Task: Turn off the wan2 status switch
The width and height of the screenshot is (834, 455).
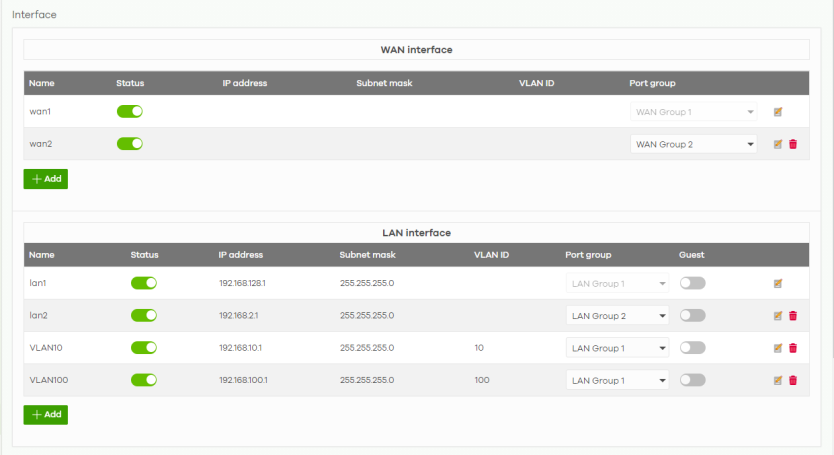Action: (130, 144)
